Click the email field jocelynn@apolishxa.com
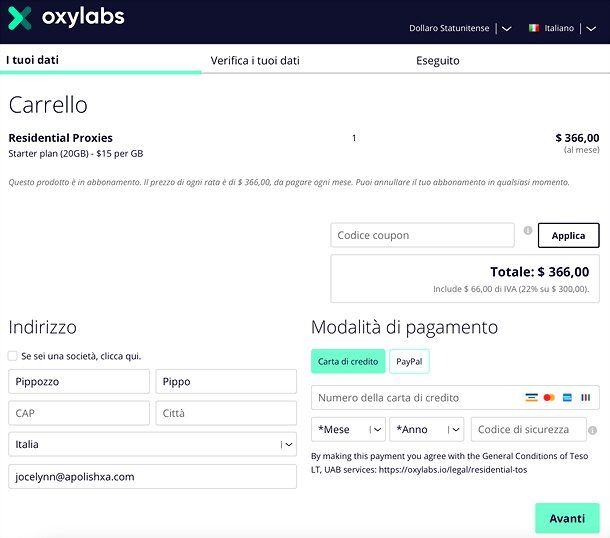Image resolution: width=610 pixels, height=538 pixels. coord(152,476)
